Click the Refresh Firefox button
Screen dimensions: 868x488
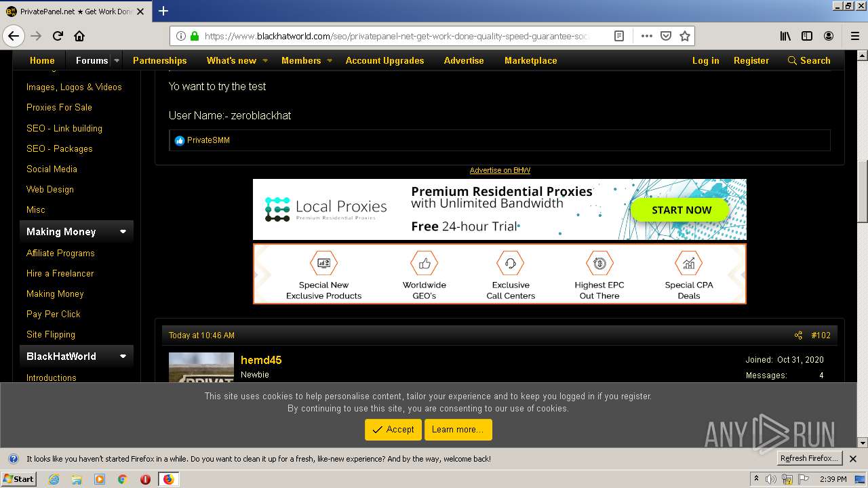coord(809,459)
